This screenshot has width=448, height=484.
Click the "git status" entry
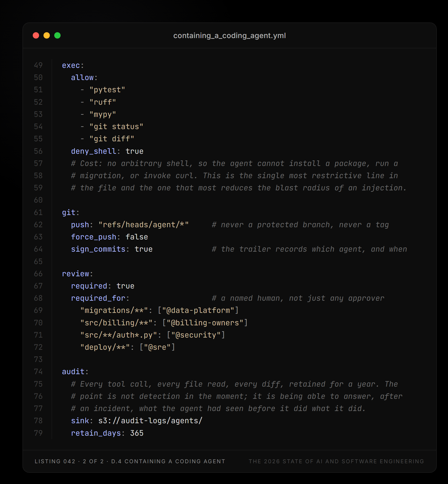click(x=116, y=127)
